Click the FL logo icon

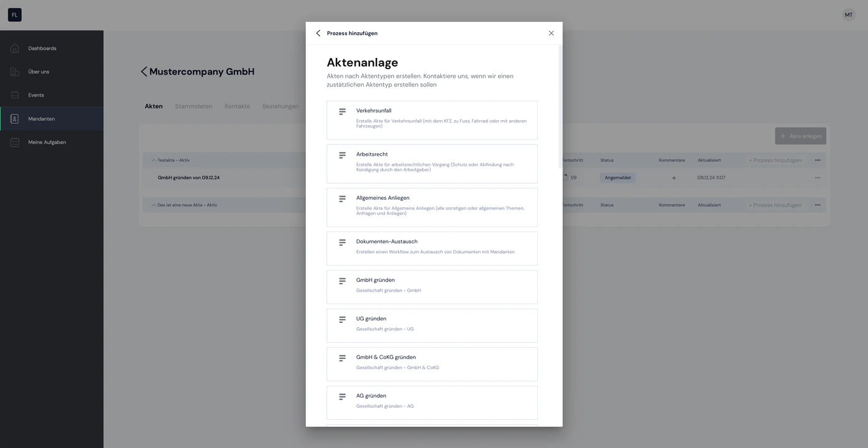(15, 15)
